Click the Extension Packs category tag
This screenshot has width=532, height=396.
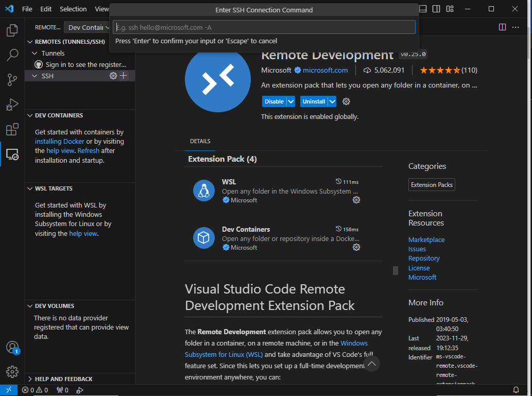432,185
